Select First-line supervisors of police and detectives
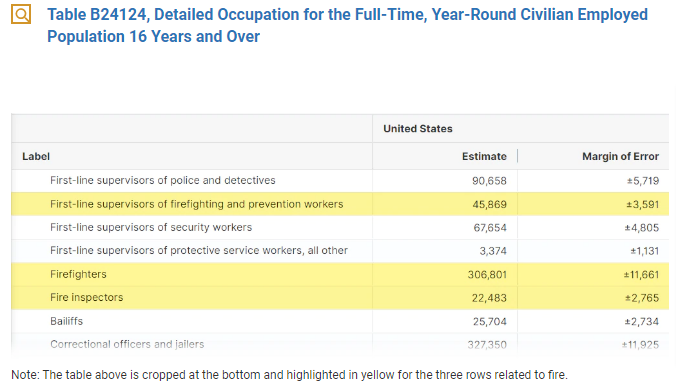Image resolution: width=676 pixels, height=385 pixels. point(163,180)
